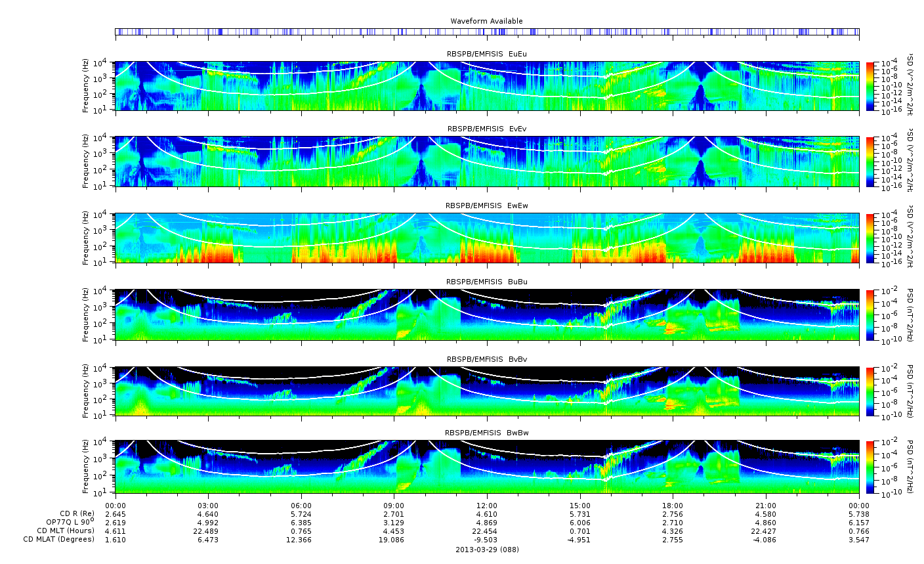Click the MLT value 0.765
The width and height of the screenshot is (924, 564).
(301, 531)
